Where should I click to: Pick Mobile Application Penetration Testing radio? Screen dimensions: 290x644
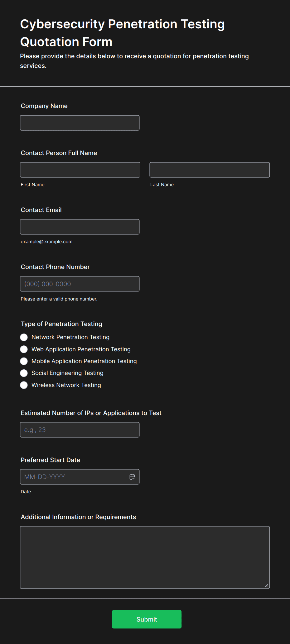(24, 361)
